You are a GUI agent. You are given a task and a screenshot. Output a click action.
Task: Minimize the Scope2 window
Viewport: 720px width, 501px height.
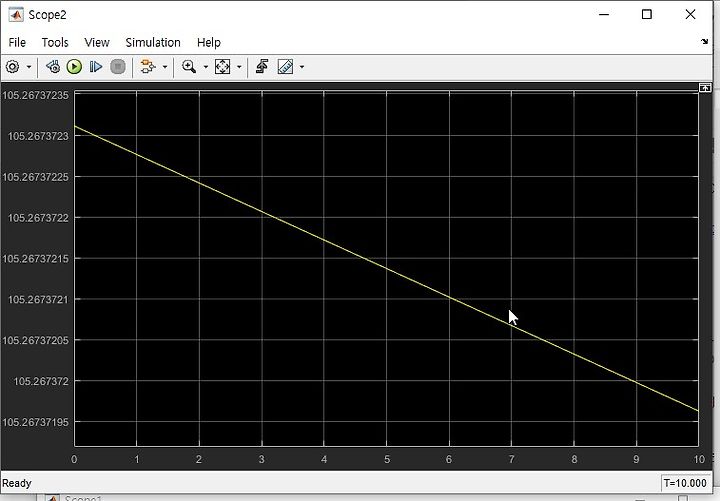coord(604,15)
